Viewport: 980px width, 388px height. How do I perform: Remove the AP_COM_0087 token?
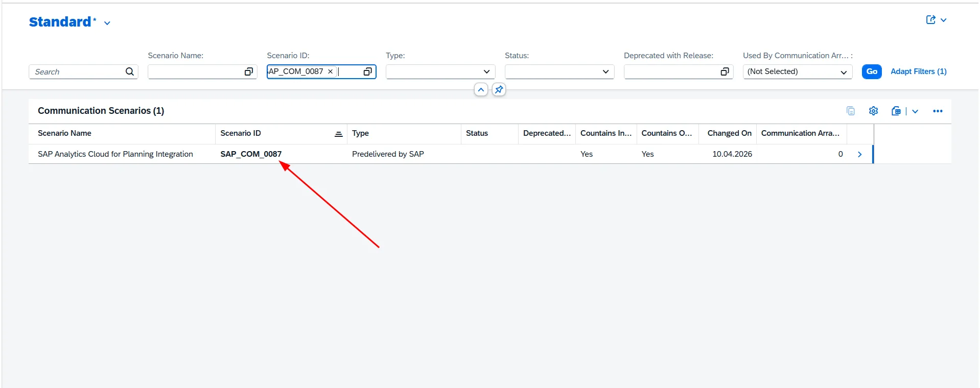(330, 71)
